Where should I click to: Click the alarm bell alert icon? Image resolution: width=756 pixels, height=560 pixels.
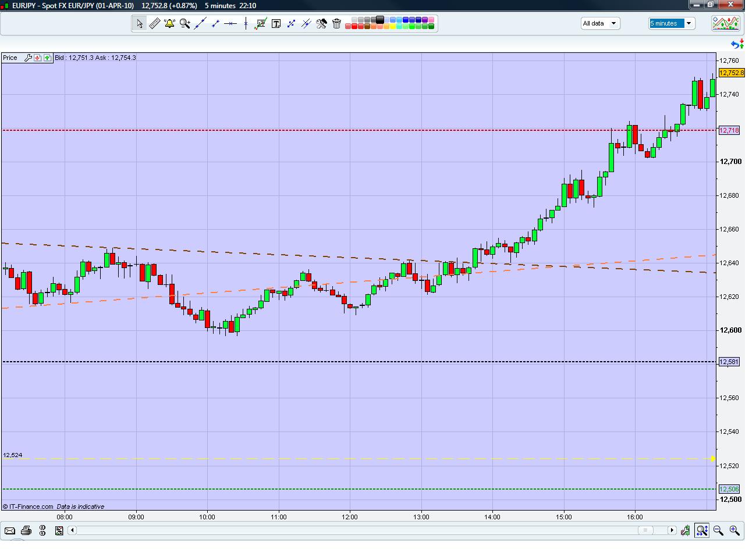(169, 24)
